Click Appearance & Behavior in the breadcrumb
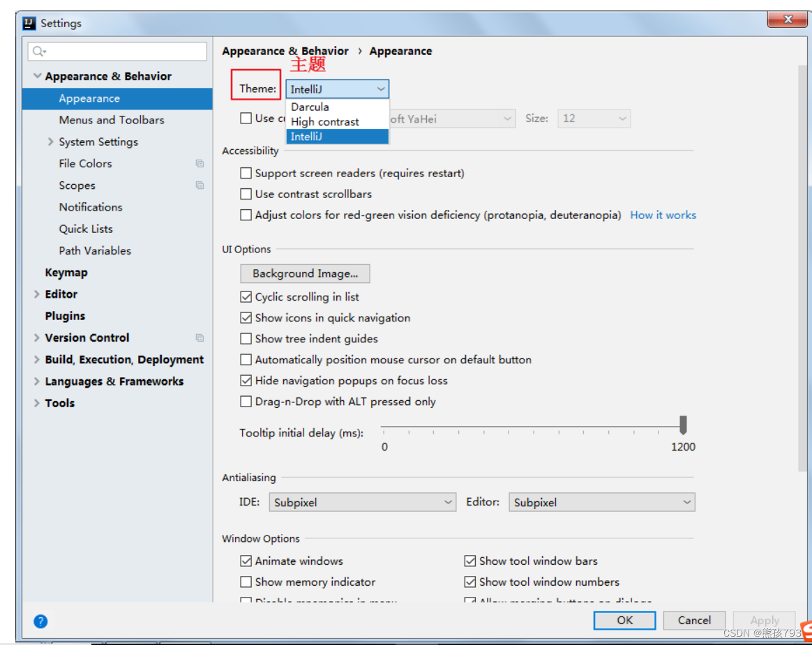The height and width of the screenshot is (645, 812). tap(285, 51)
